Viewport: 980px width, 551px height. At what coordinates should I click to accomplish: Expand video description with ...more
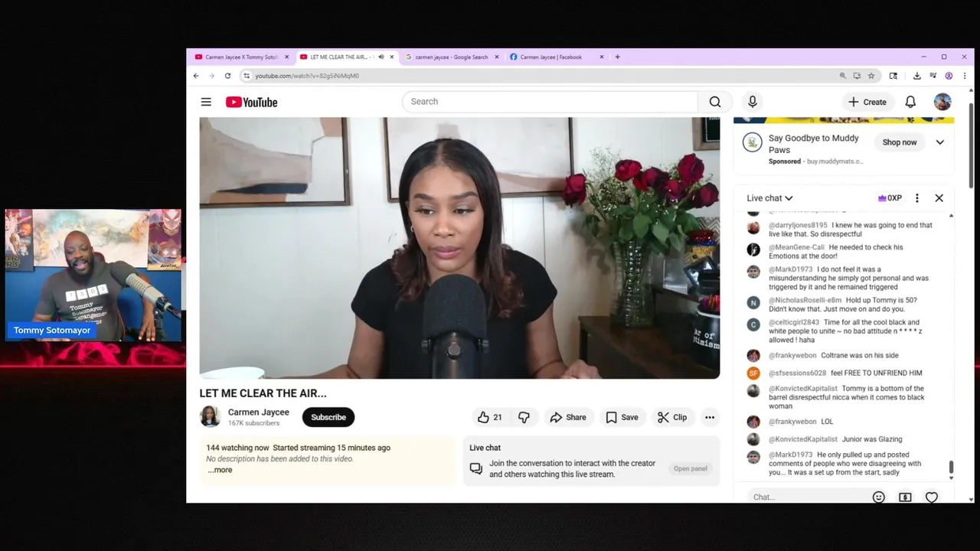220,470
